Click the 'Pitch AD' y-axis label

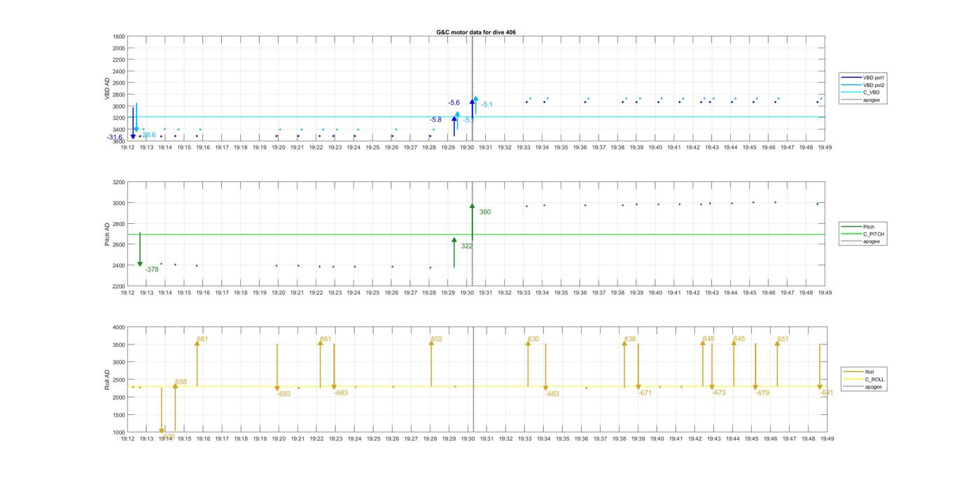(107, 234)
